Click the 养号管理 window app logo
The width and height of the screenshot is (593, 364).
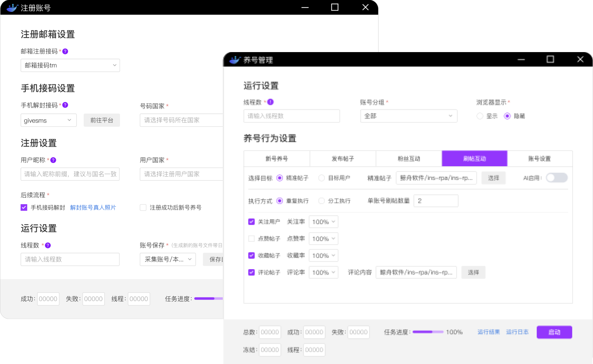coord(235,60)
